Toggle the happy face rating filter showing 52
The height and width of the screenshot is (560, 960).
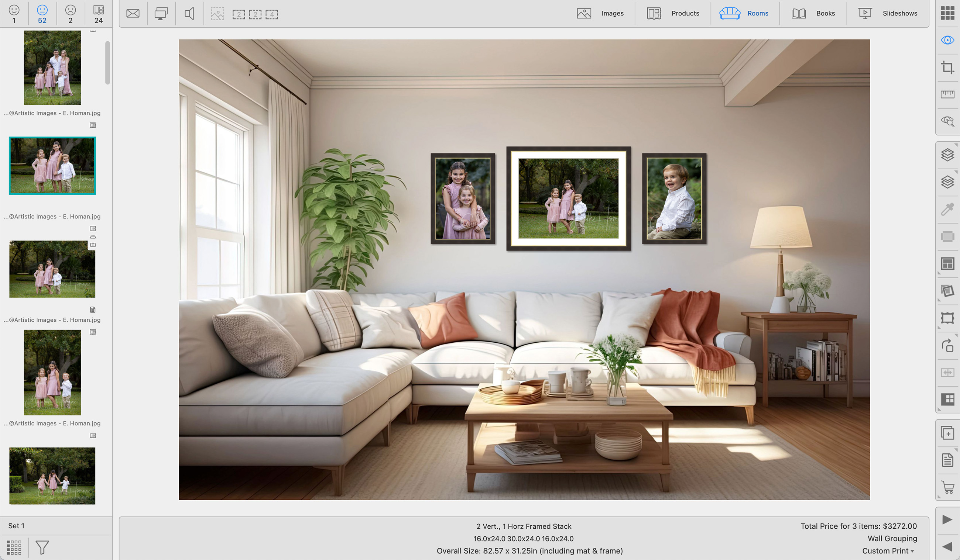(42, 14)
